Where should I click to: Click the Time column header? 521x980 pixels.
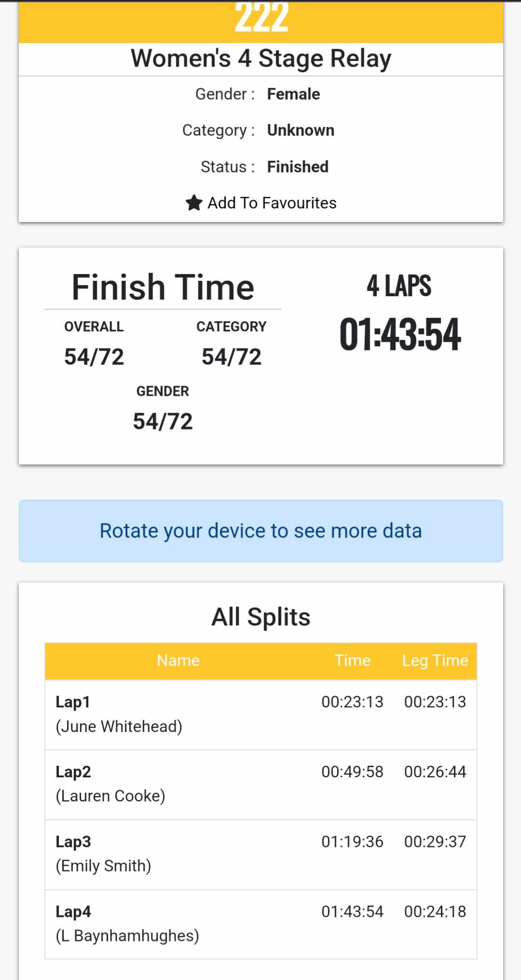[352, 661]
